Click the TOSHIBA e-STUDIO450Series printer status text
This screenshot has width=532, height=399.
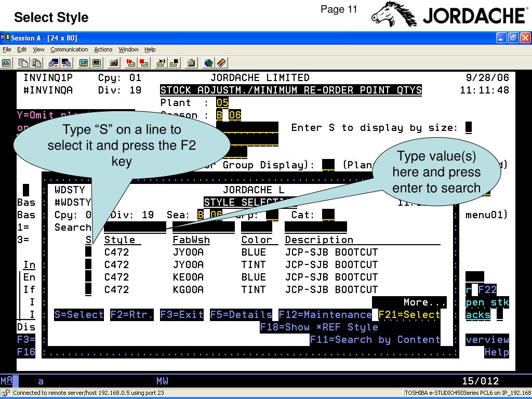pos(468,393)
